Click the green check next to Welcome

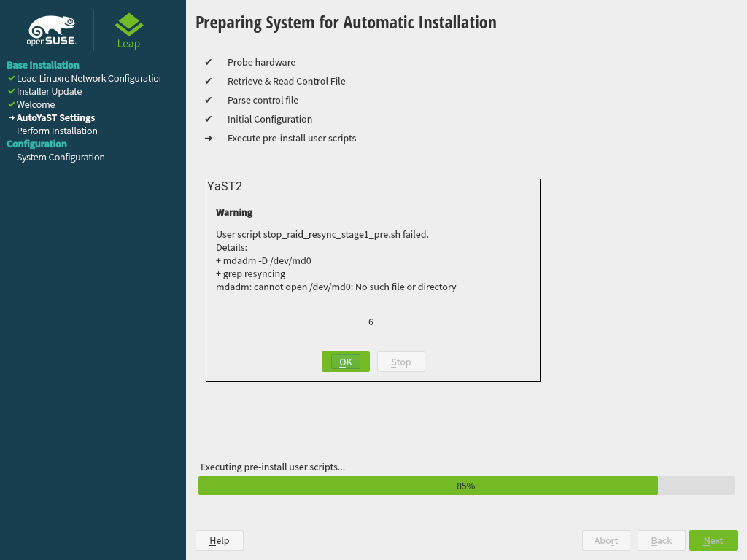point(12,104)
